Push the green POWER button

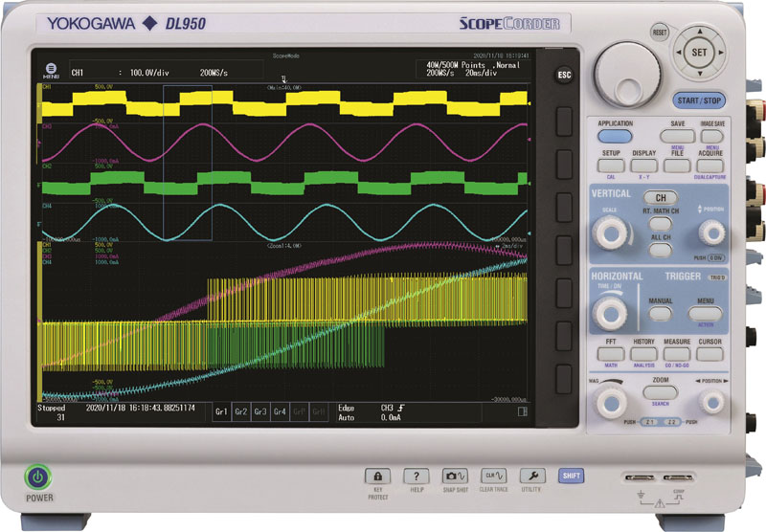point(38,477)
